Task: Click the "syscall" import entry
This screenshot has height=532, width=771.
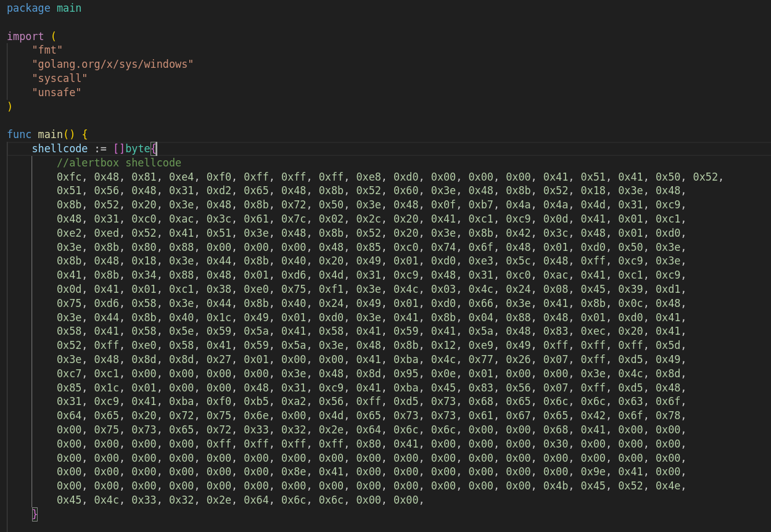Action: pyautogui.click(x=60, y=78)
